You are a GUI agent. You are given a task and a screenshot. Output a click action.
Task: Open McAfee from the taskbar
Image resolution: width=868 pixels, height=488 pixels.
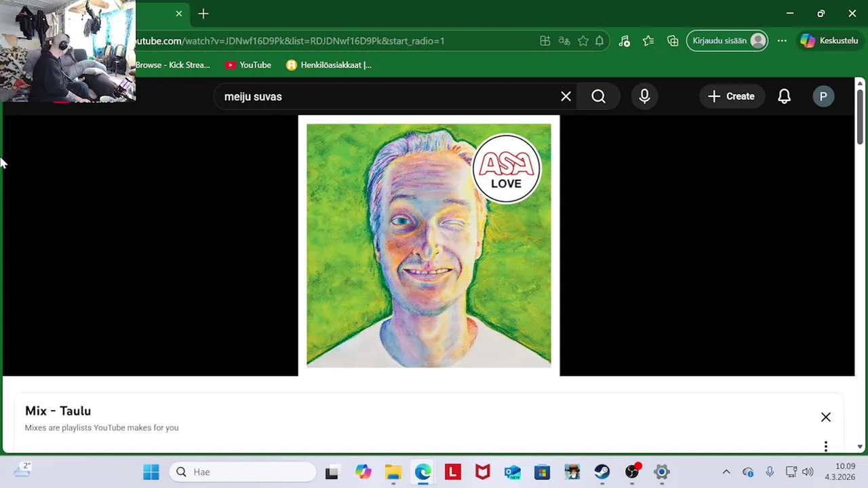pyautogui.click(x=483, y=472)
